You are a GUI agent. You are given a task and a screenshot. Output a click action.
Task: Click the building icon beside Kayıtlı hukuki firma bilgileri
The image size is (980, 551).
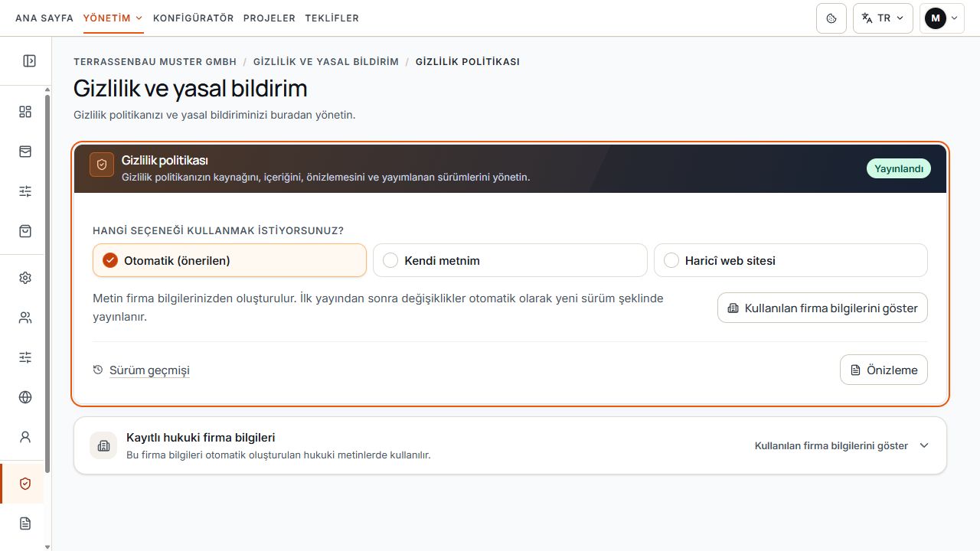(104, 445)
